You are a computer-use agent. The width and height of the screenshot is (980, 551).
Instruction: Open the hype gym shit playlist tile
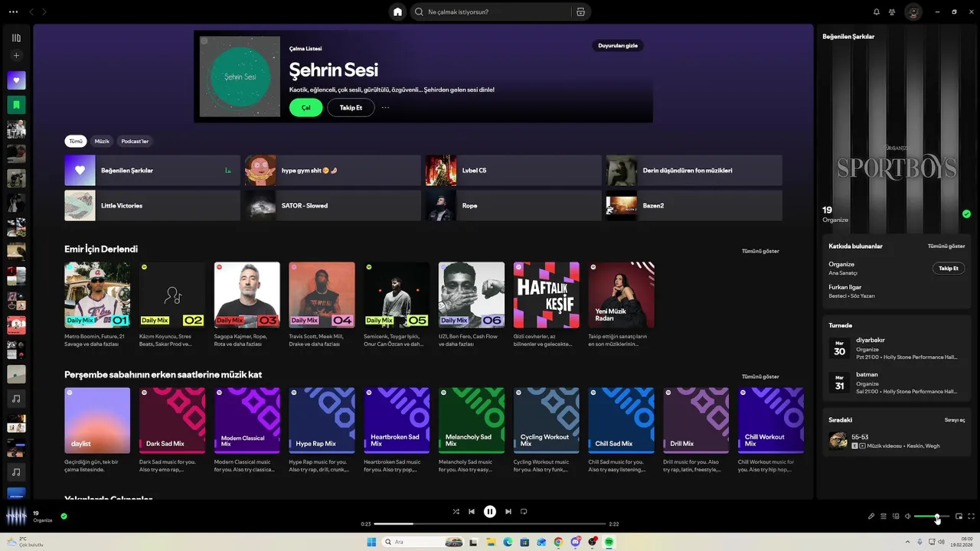point(333,171)
